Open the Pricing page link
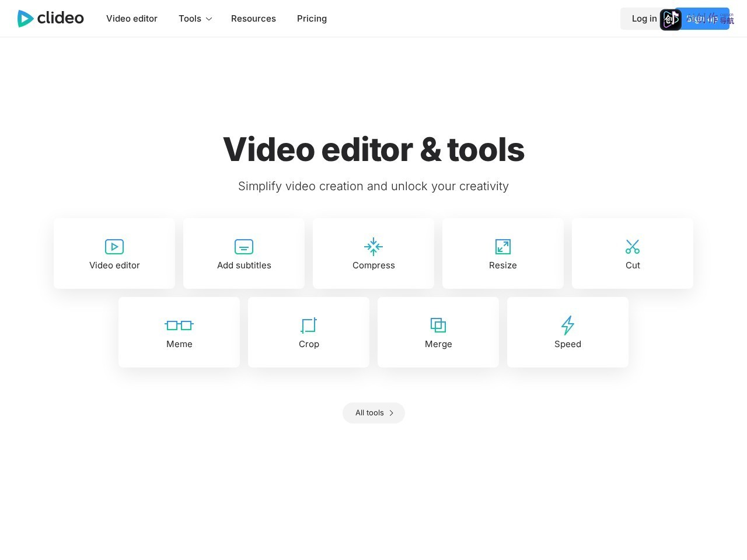The width and height of the screenshot is (747, 560). [312, 19]
